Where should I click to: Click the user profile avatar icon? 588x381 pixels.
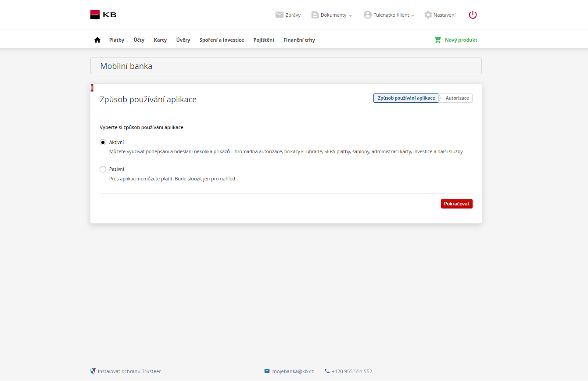click(367, 15)
